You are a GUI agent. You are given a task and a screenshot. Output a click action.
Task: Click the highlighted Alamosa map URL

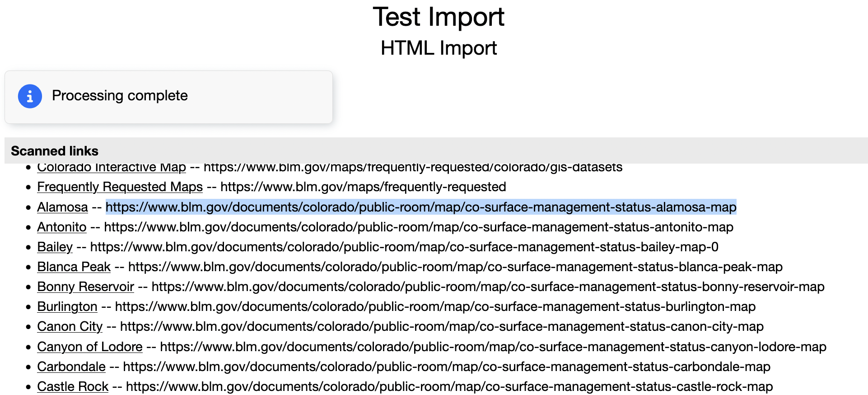pos(420,207)
